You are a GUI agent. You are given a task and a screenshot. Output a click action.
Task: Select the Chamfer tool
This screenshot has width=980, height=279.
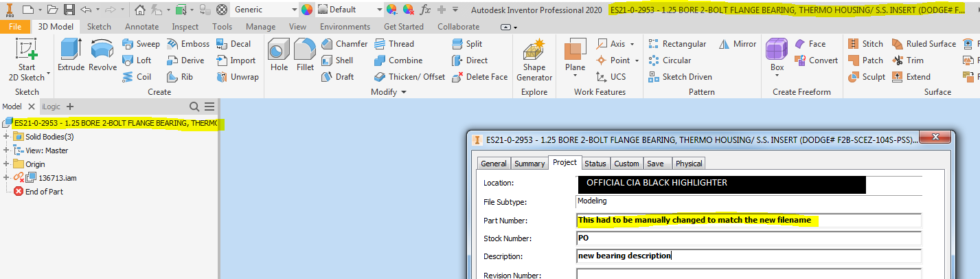tap(344, 43)
